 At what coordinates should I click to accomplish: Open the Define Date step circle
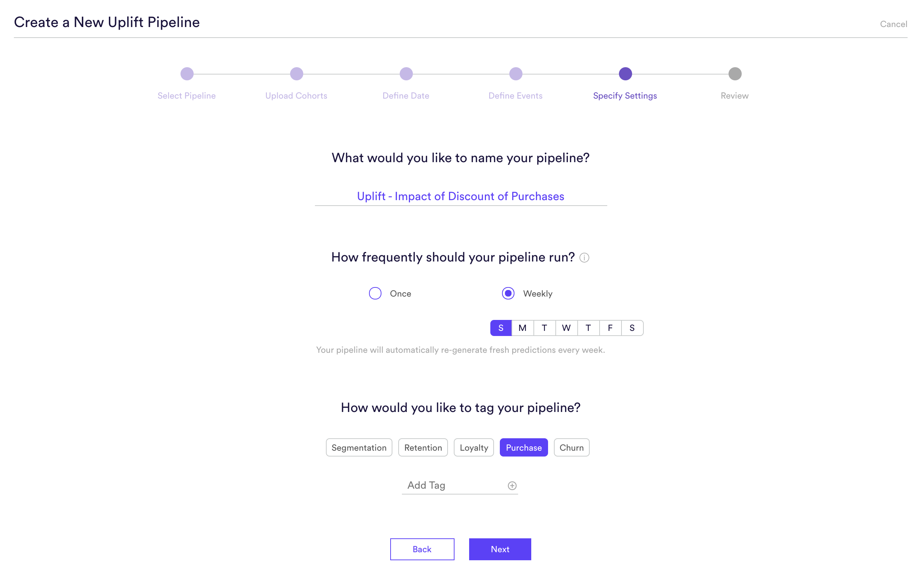(406, 74)
